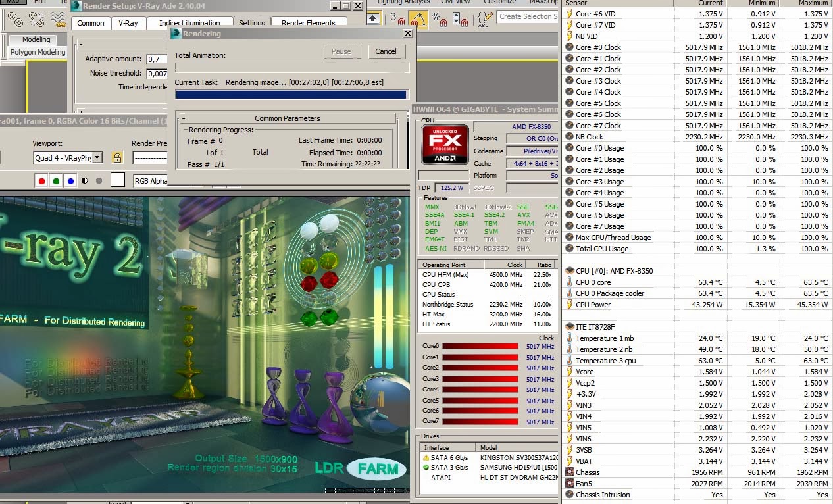Click the Angle Snap Toggle icon
The height and width of the screenshot is (504, 833).
click(418, 19)
